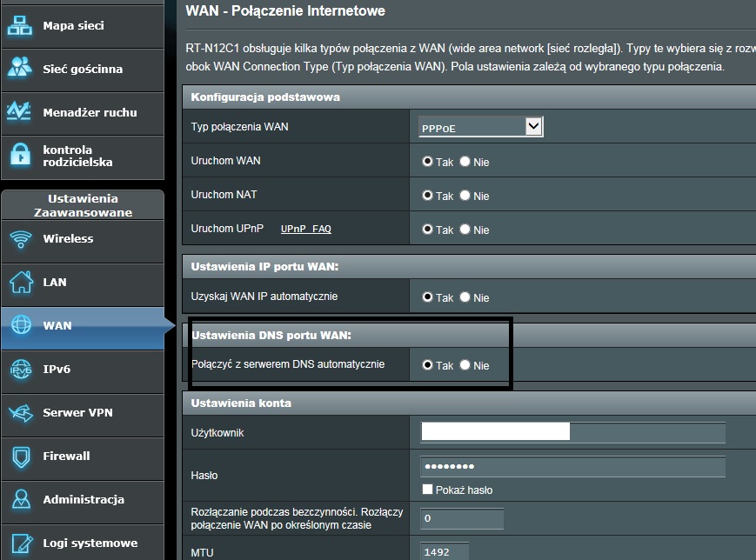Click the Menadżer ruchu traffic graph icon
The width and height of the screenshot is (756, 560).
point(19,111)
